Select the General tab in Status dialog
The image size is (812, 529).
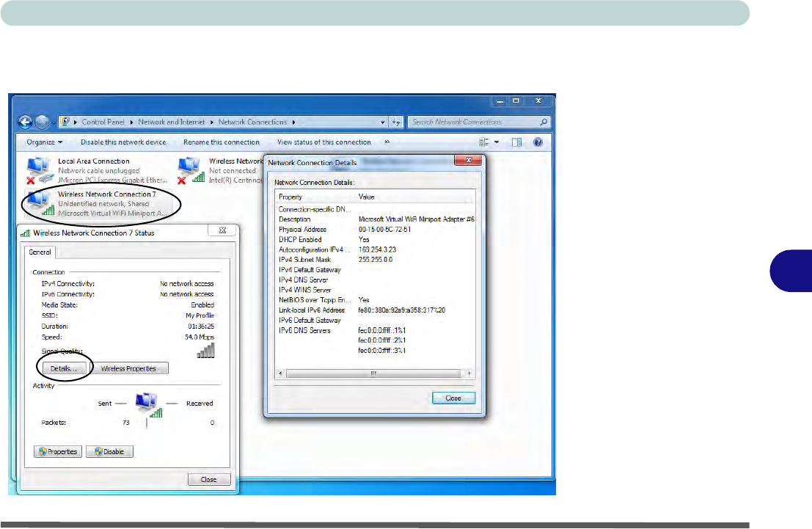coord(40,252)
